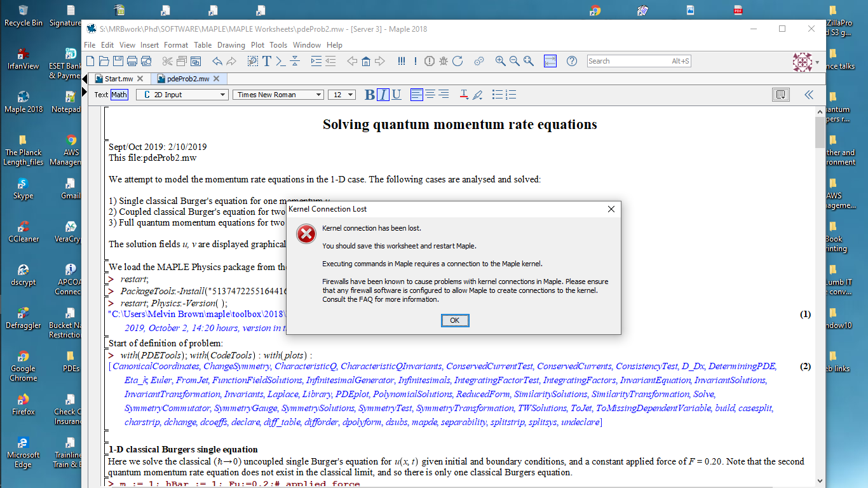Open the Tools menu

pos(278,45)
